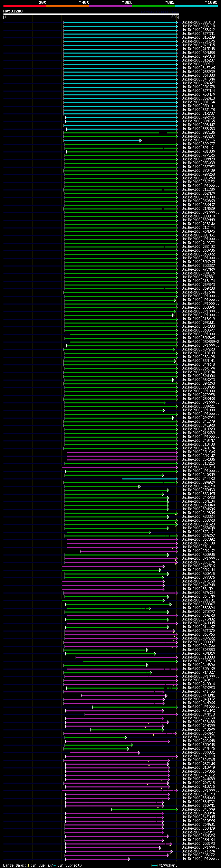Select label UniRef100_C5YK78

pyautogui.click(x=198, y=87)
